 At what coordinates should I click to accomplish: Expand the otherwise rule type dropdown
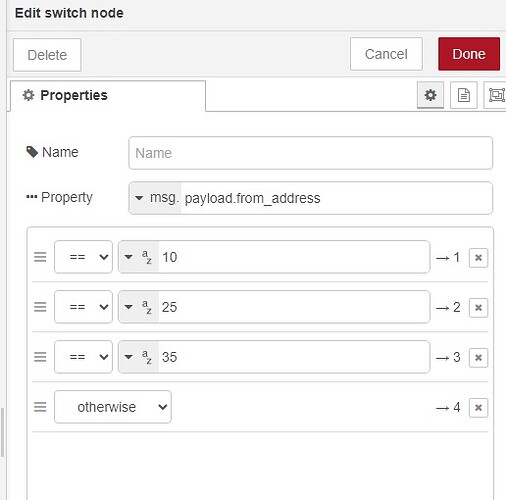113,407
